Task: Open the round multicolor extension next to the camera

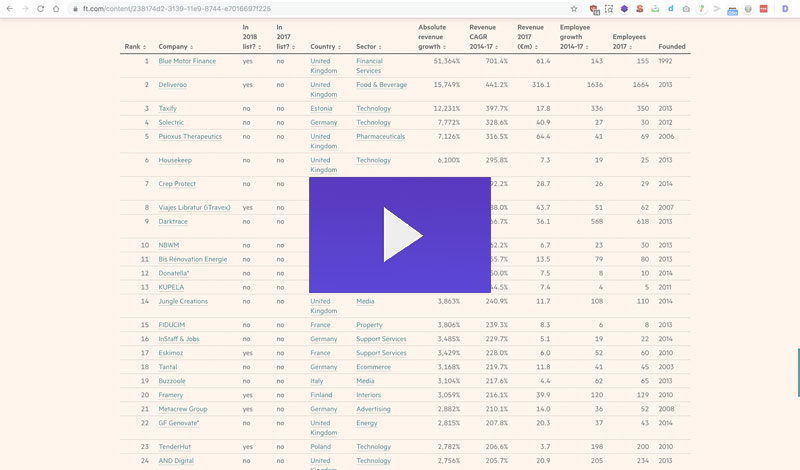Action: 702,9
